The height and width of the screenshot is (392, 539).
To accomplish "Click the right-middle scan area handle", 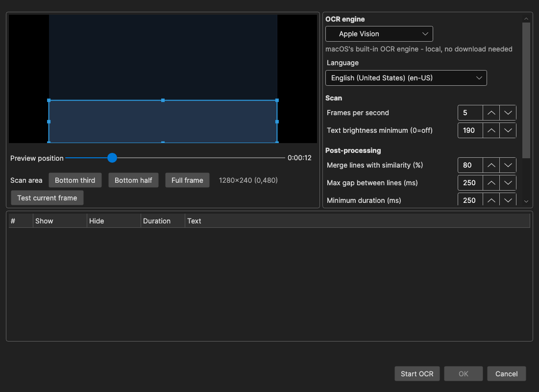I will point(277,122).
